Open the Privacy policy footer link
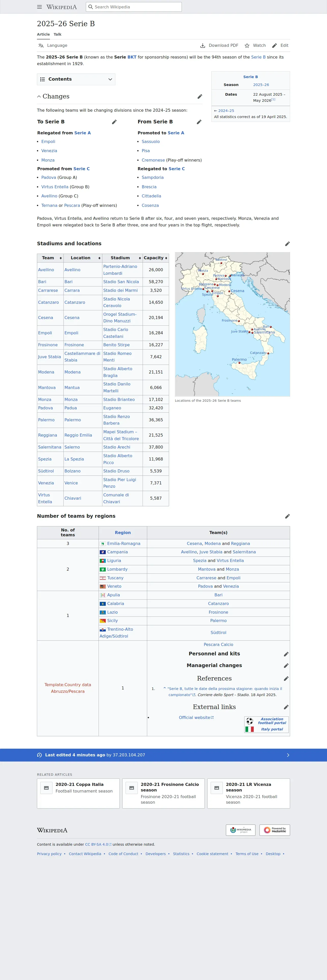The height and width of the screenshot is (980, 327). pos(49,854)
